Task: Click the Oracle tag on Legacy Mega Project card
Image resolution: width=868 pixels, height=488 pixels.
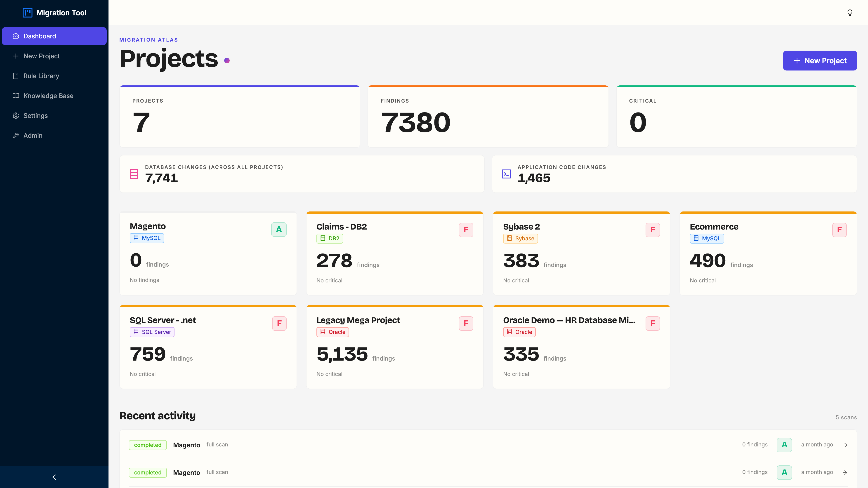Action: coord(333,332)
